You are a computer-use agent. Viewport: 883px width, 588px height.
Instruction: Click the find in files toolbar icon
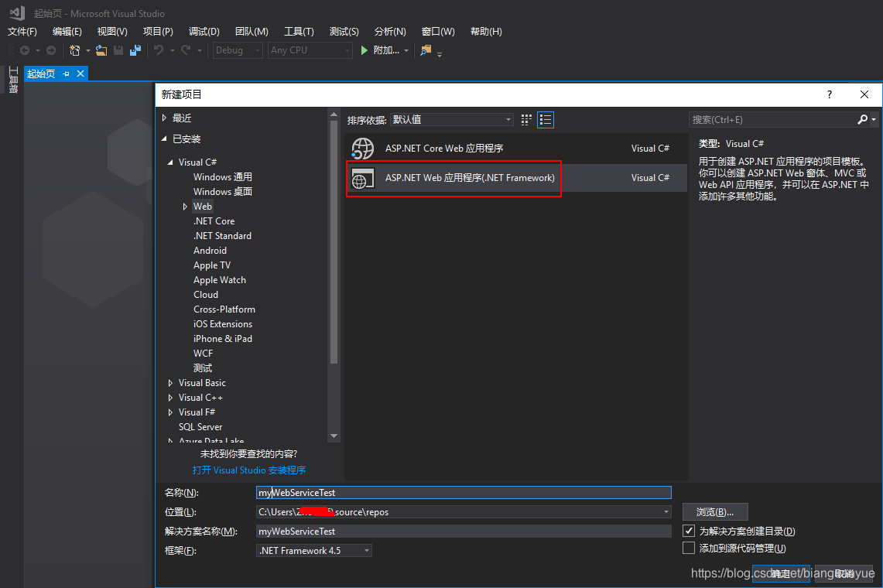point(426,50)
